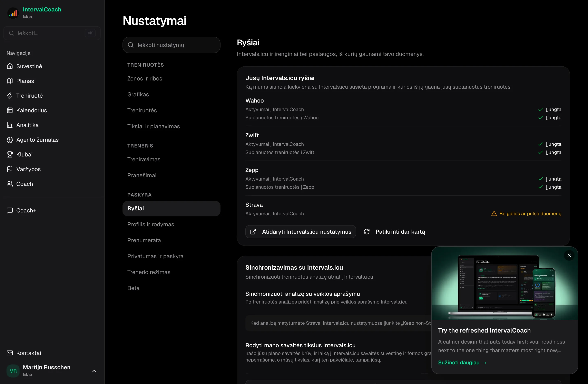Screen dimensions: 588x384
Task: Open Planas map icon in sidebar
Action: 10,81
